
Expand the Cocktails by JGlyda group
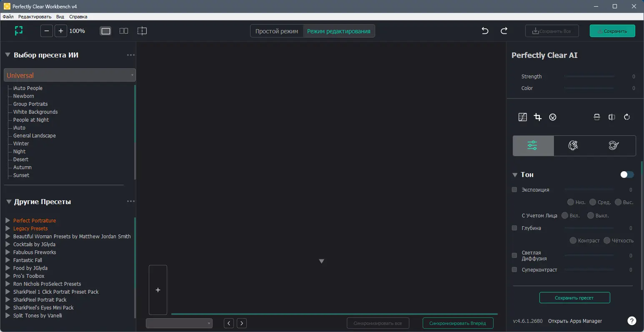(8, 244)
